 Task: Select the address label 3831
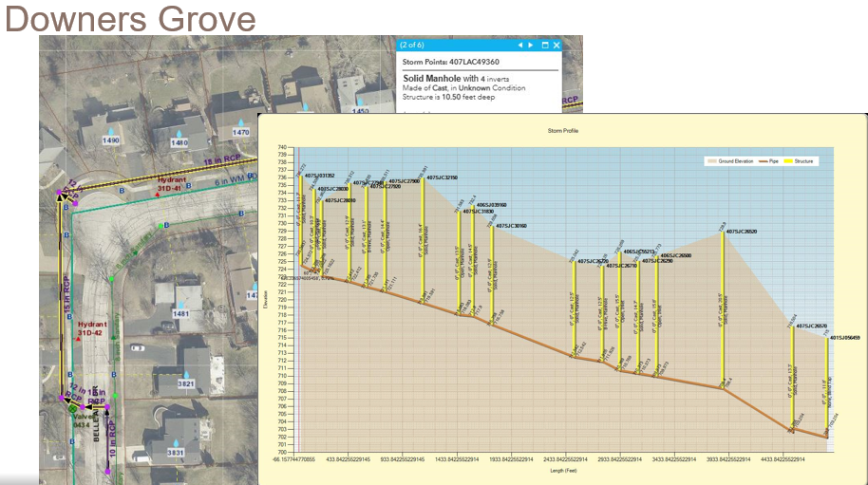pyautogui.click(x=176, y=453)
